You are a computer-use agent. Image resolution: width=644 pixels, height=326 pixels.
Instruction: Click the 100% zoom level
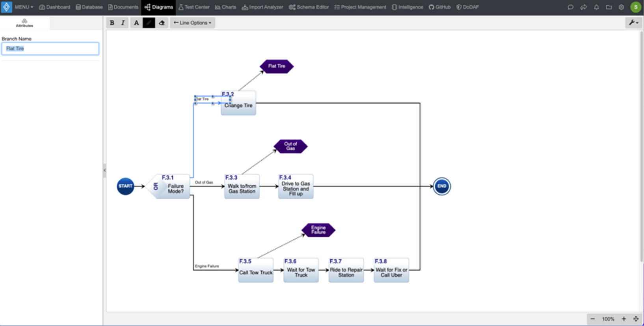(x=608, y=319)
